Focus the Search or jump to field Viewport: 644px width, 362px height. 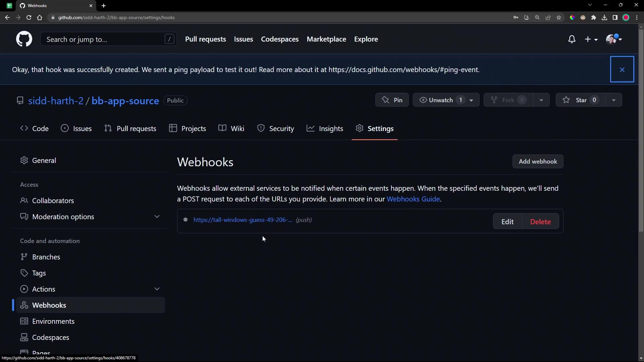(x=109, y=39)
